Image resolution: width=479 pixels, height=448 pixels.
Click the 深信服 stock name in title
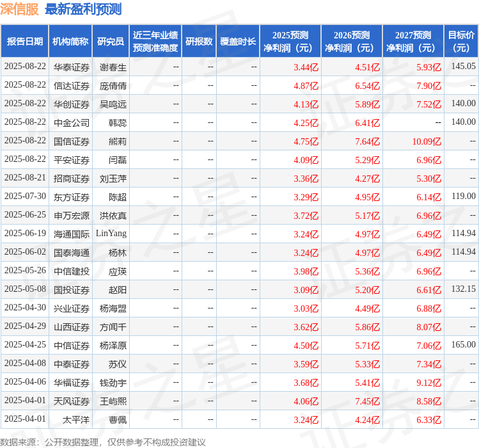(20, 10)
